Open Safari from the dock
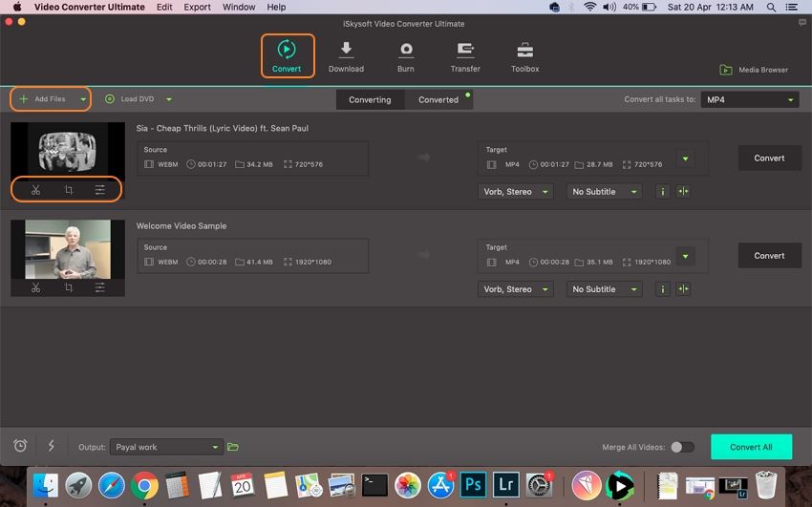Viewport: 812px width, 507px height. (112, 486)
